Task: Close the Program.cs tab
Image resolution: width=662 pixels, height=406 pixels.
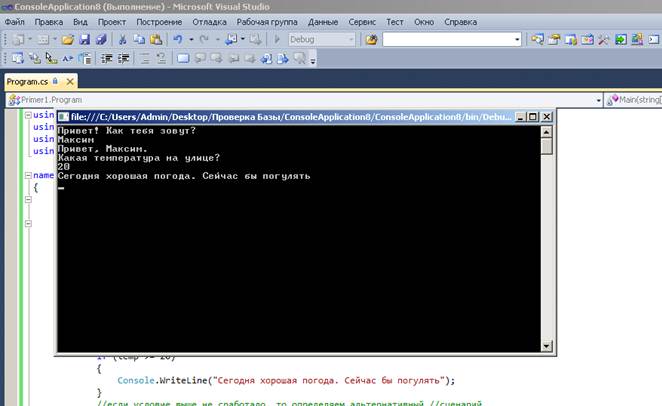Action: [71, 81]
